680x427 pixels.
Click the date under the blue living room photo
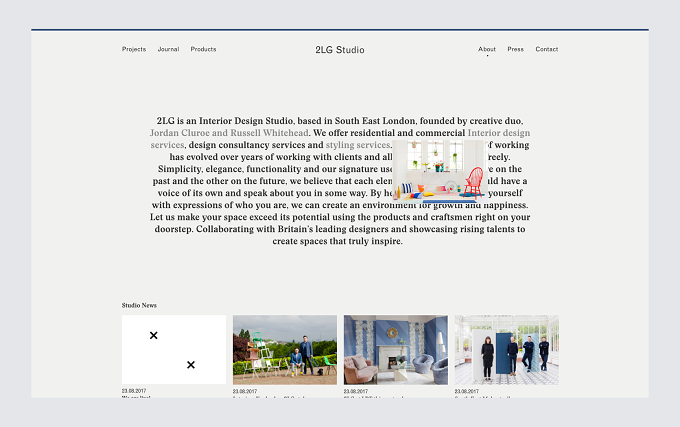click(356, 391)
